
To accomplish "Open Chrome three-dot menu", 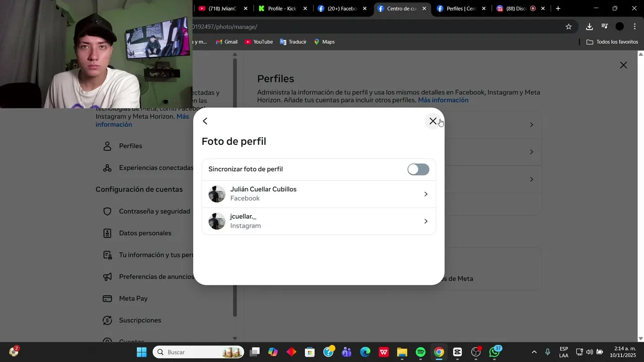I will pos(634,27).
